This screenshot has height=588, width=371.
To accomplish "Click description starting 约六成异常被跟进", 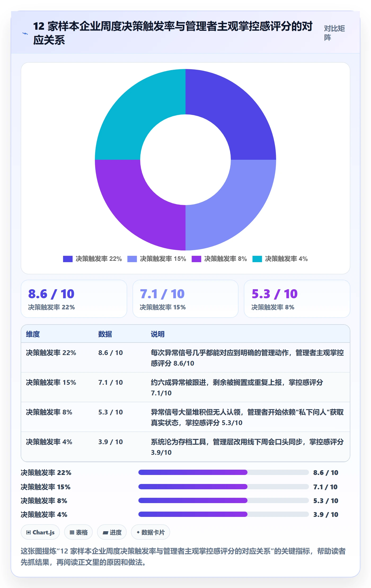I will pos(237,388).
